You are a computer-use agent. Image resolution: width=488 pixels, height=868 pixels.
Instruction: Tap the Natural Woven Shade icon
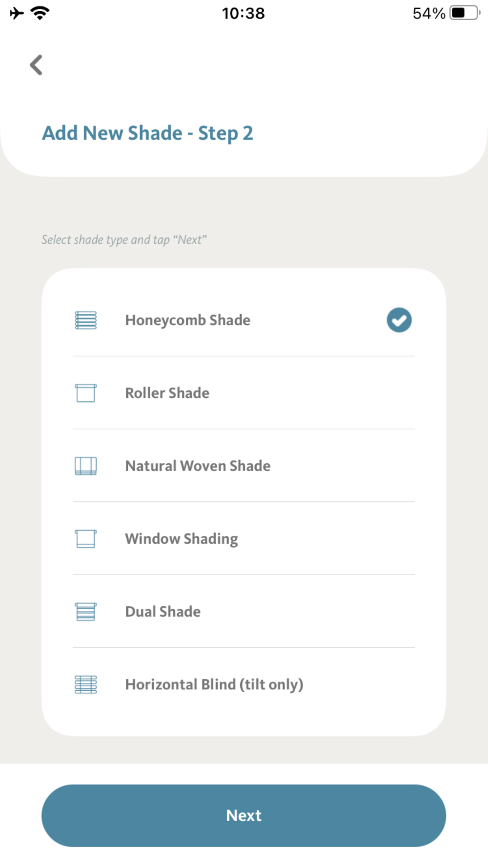click(85, 466)
